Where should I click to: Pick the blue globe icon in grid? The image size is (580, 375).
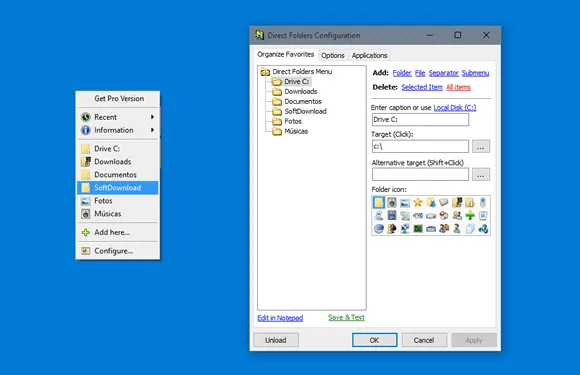[378, 229]
